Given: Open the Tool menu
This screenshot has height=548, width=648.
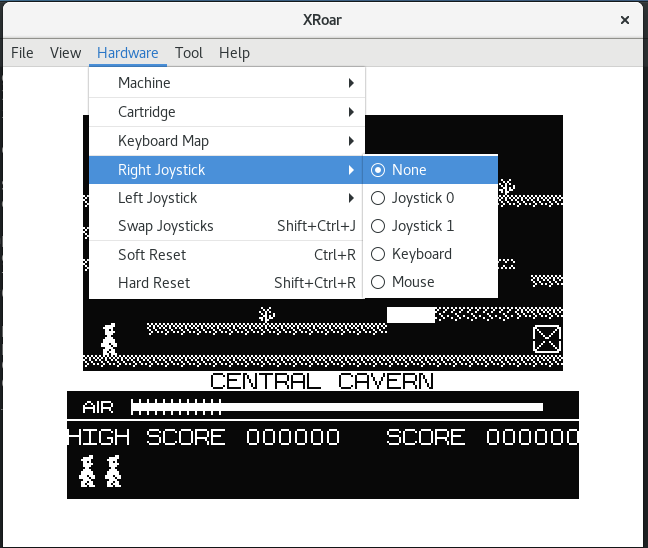Looking at the screenshot, I should (189, 53).
